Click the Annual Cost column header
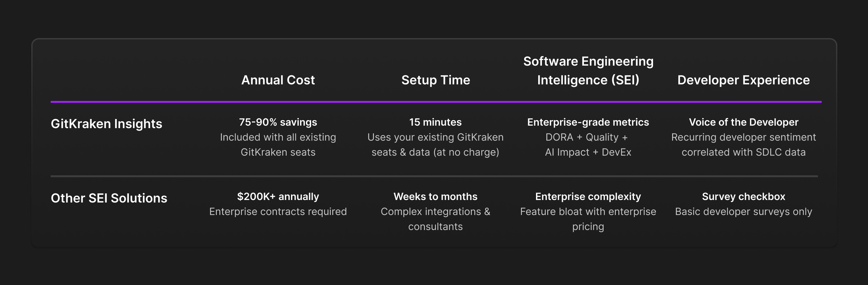The image size is (868, 285). coord(278,80)
